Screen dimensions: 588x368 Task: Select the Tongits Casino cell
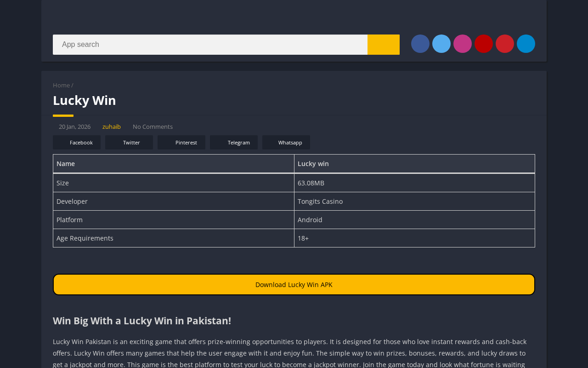tap(414, 201)
